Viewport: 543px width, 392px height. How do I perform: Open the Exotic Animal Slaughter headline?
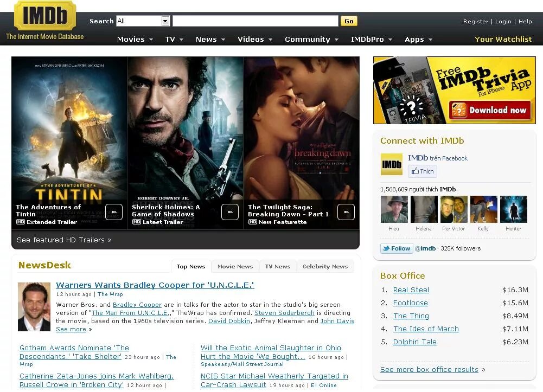(271, 352)
